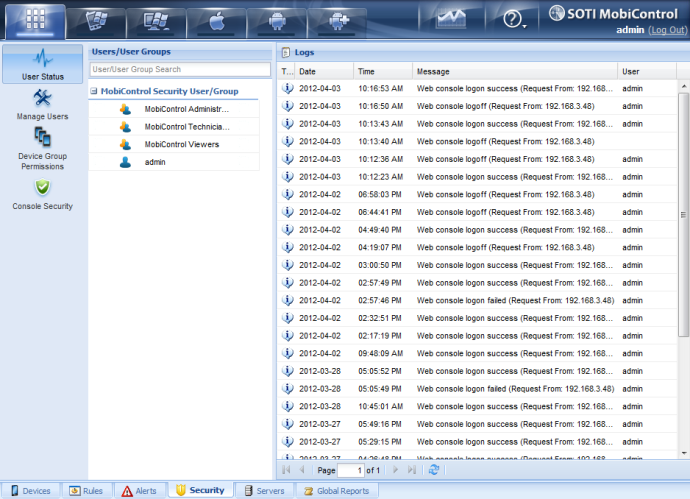Open the reports chart icon
The width and height of the screenshot is (690, 499).
point(451,19)
